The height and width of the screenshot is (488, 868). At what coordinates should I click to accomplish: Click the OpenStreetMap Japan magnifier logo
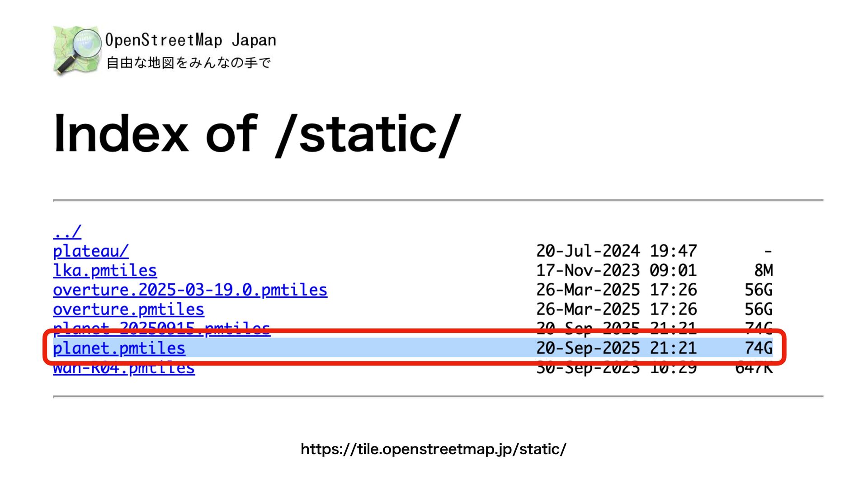click(77, 49)
